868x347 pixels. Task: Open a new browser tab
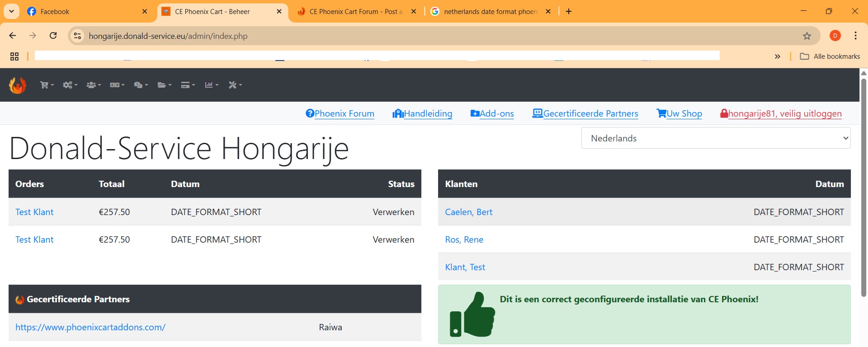[x=569, y=11]
